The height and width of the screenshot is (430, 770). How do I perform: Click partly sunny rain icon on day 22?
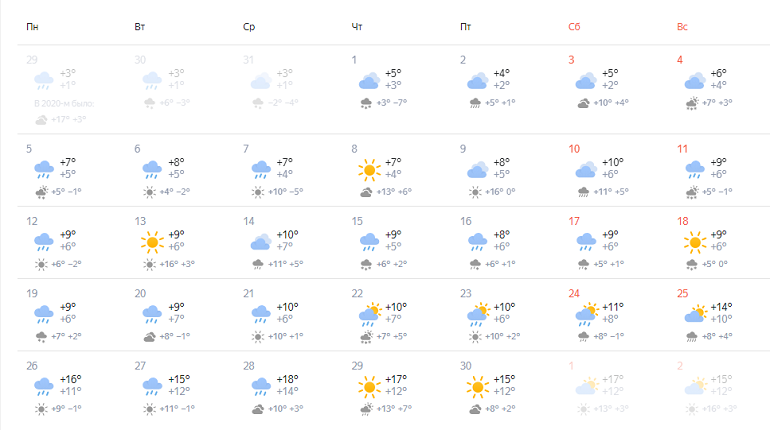[370, 315]
